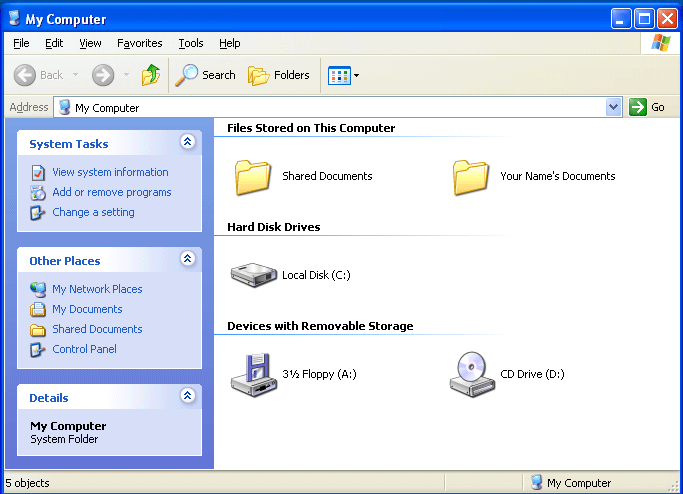
Task: Click the Windows flag logo
Action: click(x=661, y=43)
